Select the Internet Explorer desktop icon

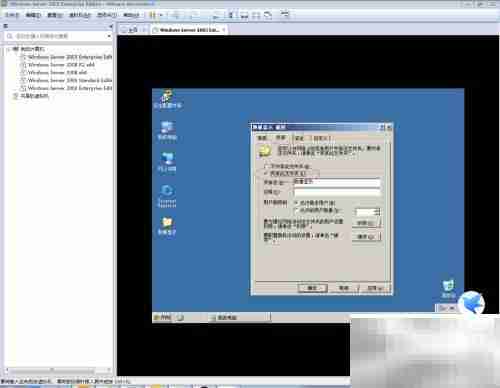pos(167,196)
